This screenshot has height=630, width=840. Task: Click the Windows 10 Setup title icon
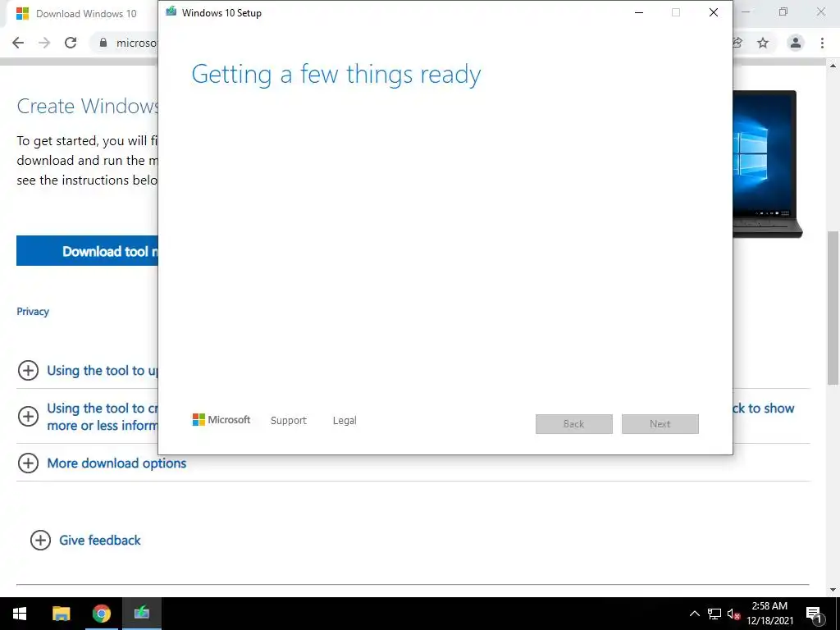click(171, 11)
